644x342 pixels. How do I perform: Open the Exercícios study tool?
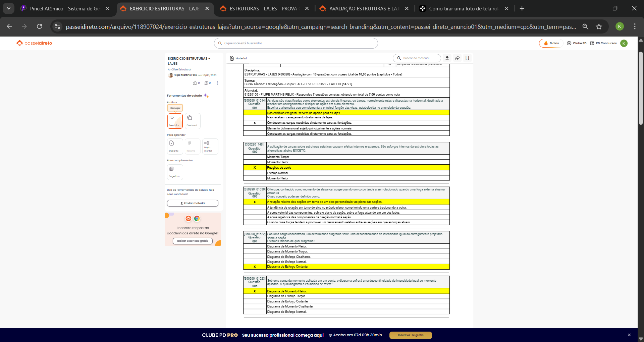tap(175, 121)
